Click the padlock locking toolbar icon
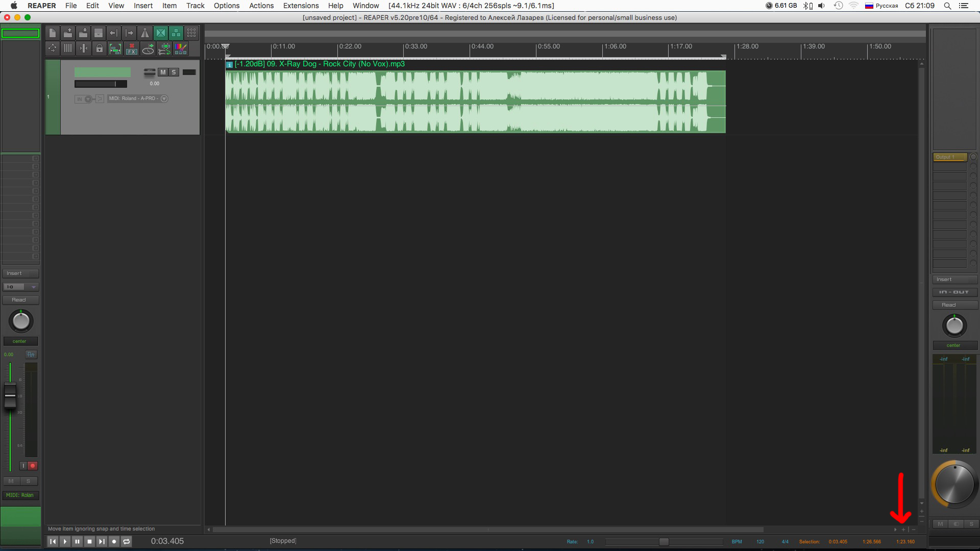Viewport: 980px width, 551px height. pos(100,49)
